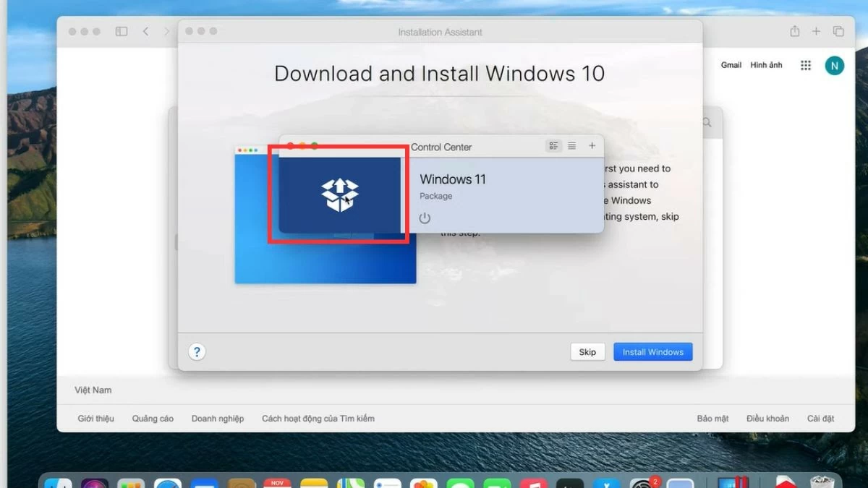Open the Google account avatar N
This screenshot has width=868, height=488.
pyautogui.click(x=834, y=66)
